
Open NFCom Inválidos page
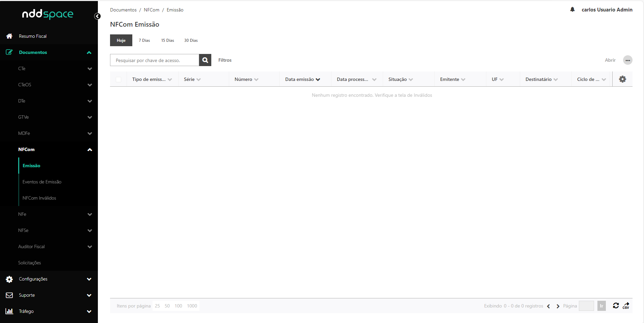(39, 198)
